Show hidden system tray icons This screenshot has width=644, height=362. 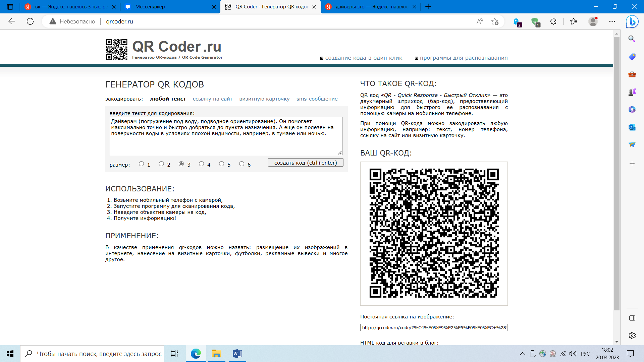[523, 354]
